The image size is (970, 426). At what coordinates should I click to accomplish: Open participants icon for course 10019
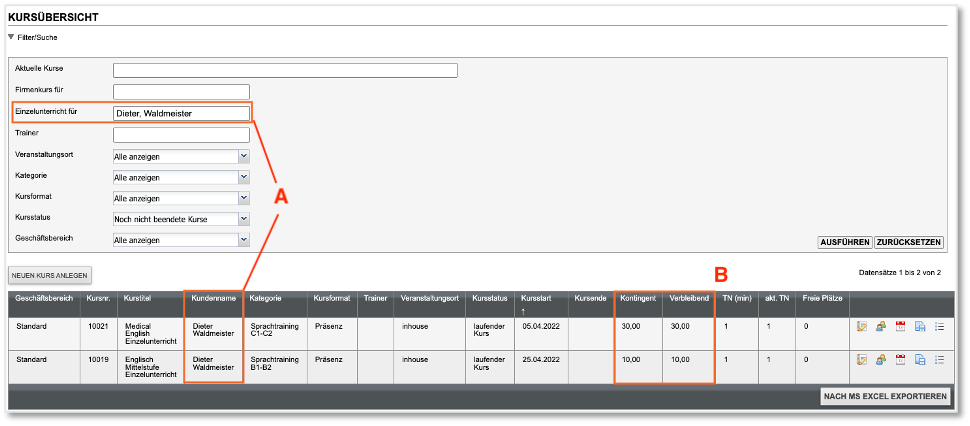pyautogui.click(x=881, y=360)
